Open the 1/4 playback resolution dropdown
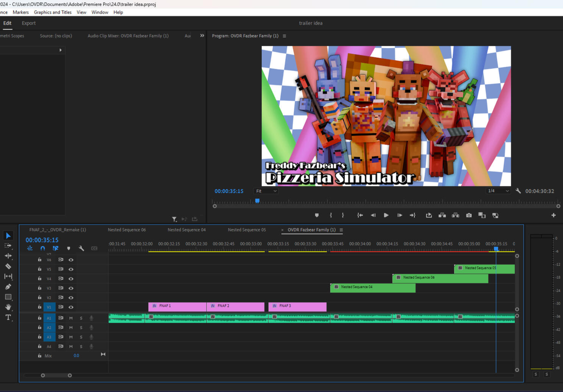The width and height of the screenshot is (563, 392). 498,191
